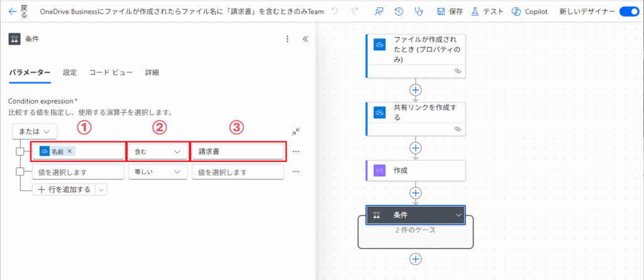Click the right 値を選択します field
The height and width of the screenshot is (280, 644).
pyautogui.click(x=238, y=172)
